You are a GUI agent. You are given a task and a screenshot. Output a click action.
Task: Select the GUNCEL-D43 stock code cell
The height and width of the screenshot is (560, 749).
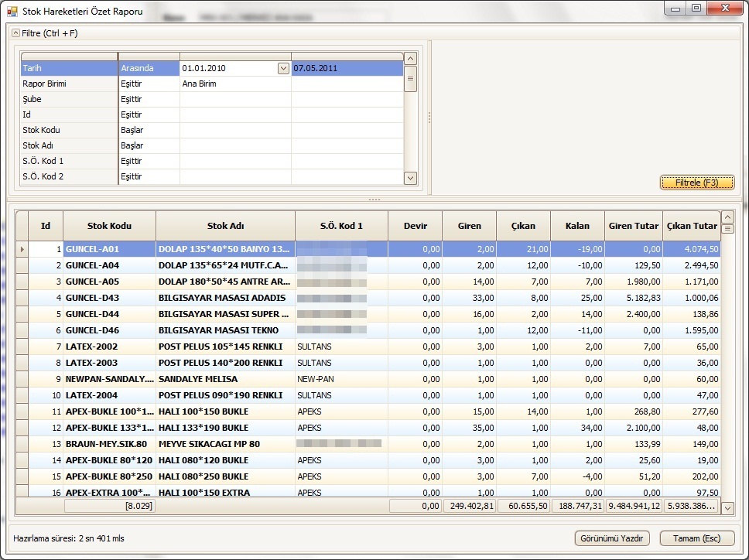click(x=109, y=298)
